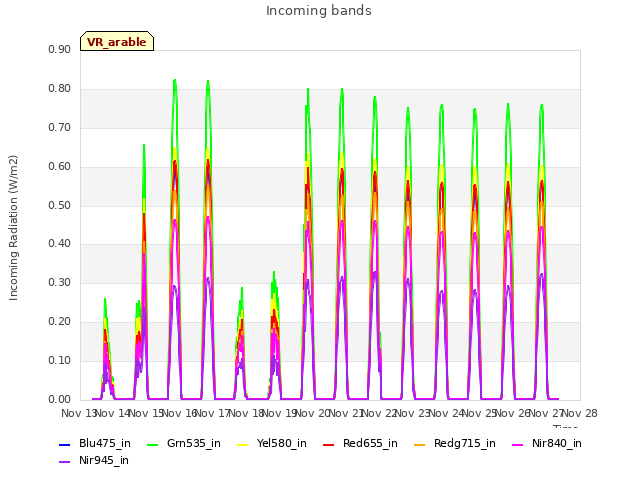Click the Nov 18 low green peak
Image resolution: width=640 pixels, height=480 pixels.
click(242, 289)
